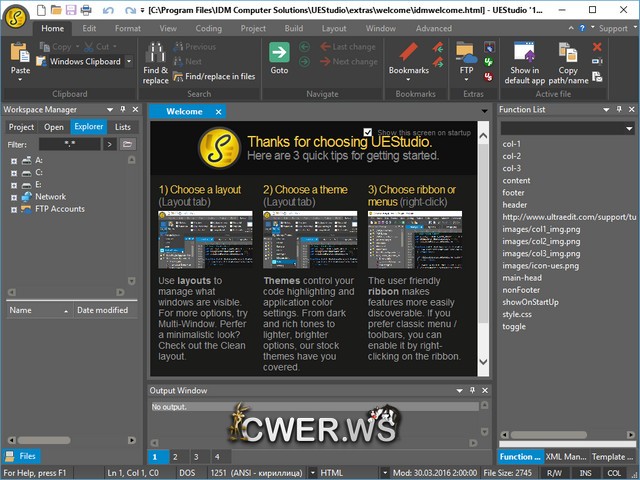
Task: Open the Function List combo box dropdown
Action: [x=629, y=129]
